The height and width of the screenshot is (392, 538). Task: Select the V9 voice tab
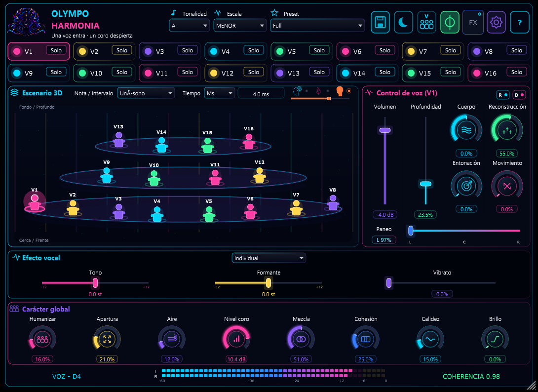pyautogui.click(x=38, y=73)
